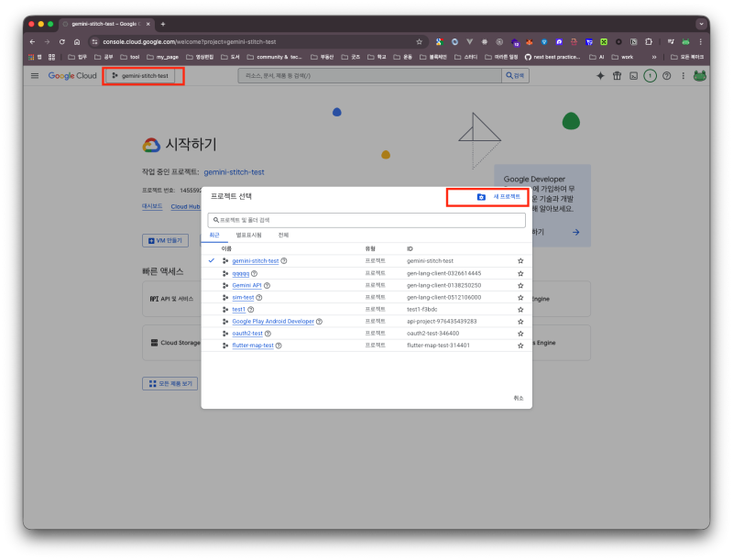
Task: Open the three-dot settings menu in header
Action: pos(683,76)
